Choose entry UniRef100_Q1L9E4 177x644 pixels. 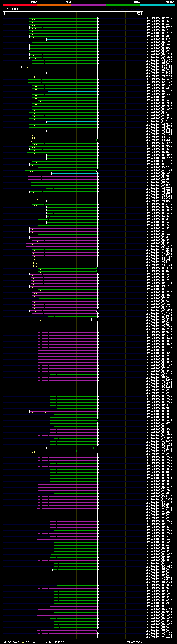159,478
